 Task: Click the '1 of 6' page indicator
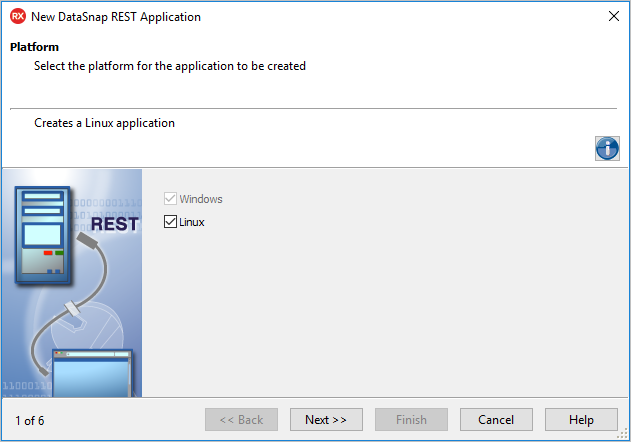click(30, 421)
